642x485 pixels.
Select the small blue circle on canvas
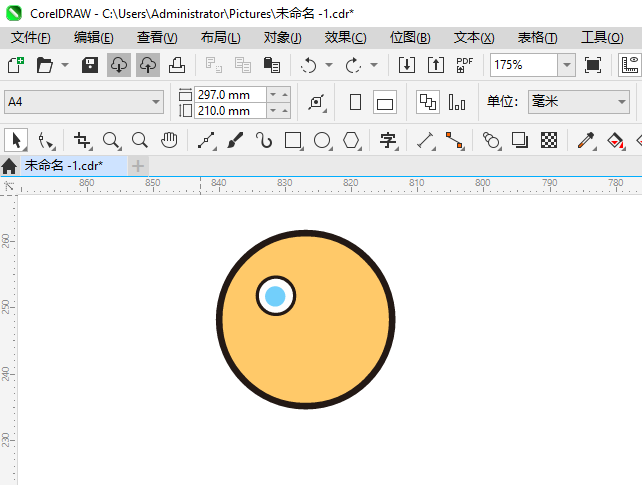click(275, 296)
